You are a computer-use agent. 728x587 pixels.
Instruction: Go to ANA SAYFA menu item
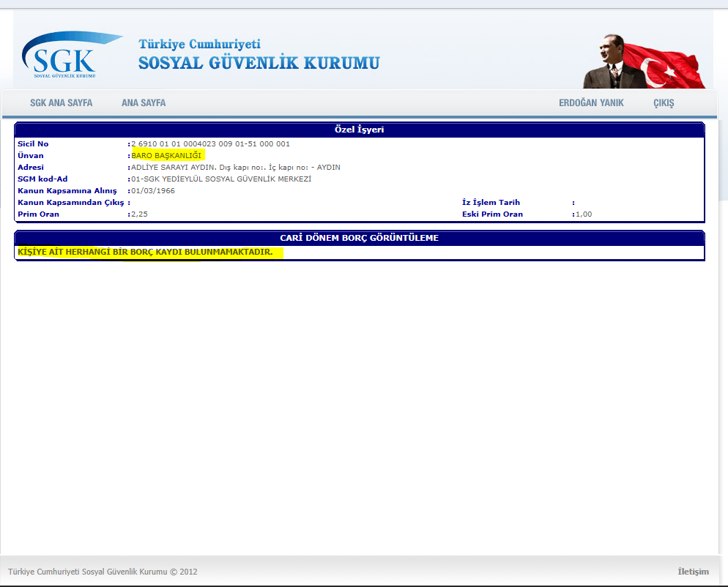[144, 103]
